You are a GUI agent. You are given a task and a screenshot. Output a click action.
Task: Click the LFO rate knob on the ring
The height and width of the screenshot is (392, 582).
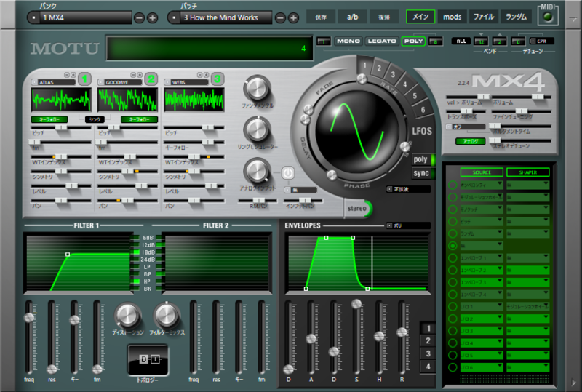click(362, 79)
